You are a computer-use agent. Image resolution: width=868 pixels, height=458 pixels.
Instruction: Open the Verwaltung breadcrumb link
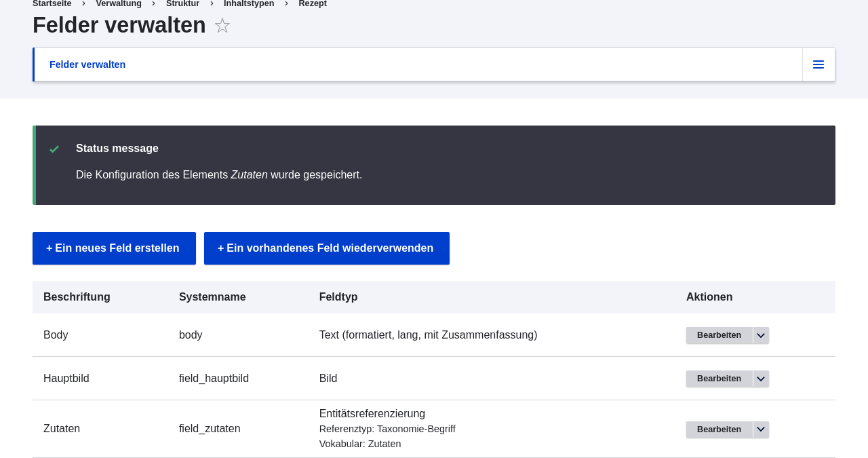[119, 3]
